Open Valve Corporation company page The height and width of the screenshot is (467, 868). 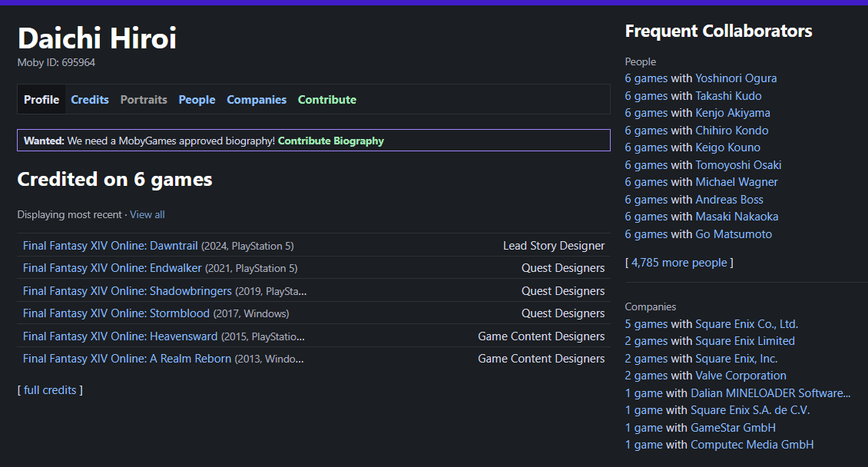pos(740,376)
